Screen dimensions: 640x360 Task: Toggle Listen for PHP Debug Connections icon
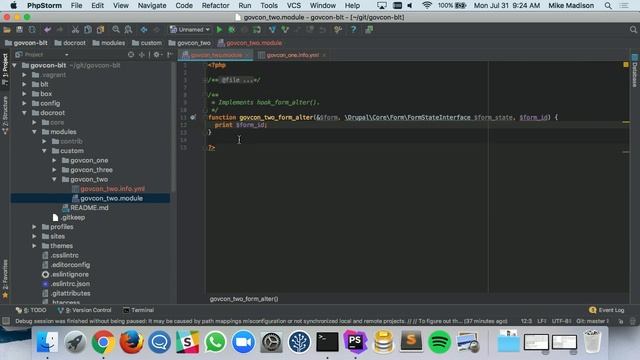tap(257, 30)
